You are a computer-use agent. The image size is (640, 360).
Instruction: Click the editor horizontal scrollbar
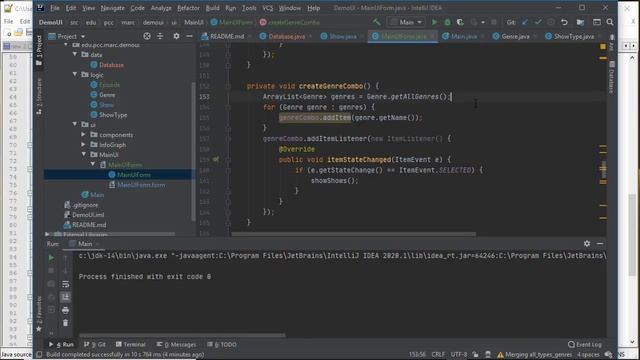point(353,234)
